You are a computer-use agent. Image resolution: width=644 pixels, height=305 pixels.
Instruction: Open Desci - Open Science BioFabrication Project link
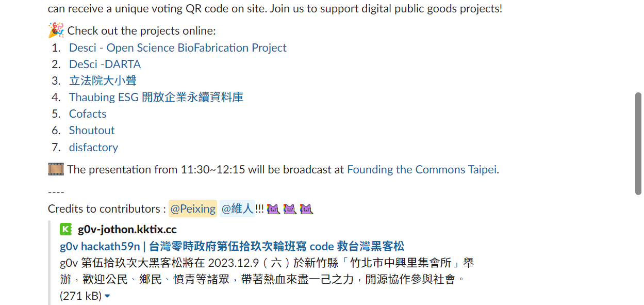coord(178,48)
